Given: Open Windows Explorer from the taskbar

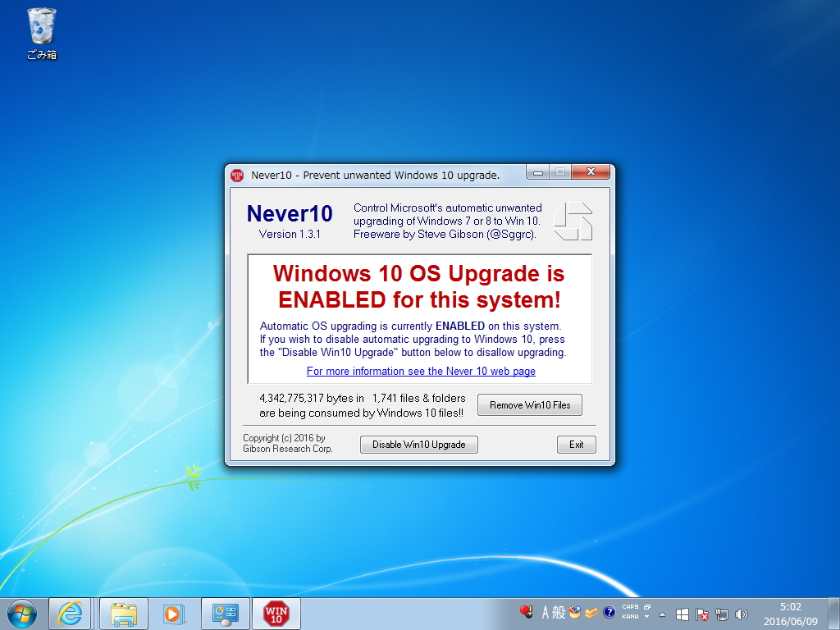Looking at the screenshot, I should (123, 613).
